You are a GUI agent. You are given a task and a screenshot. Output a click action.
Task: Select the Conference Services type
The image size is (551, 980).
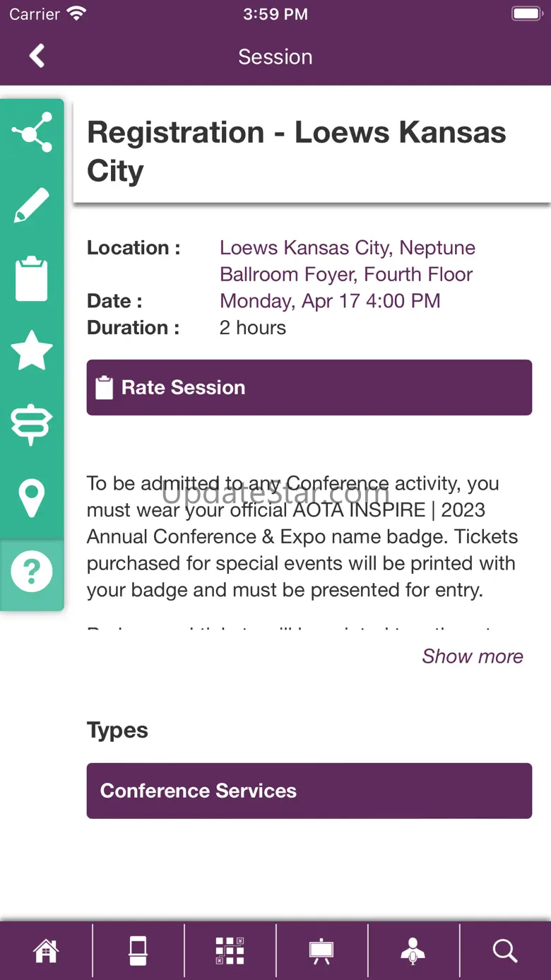tap(309, 791)
